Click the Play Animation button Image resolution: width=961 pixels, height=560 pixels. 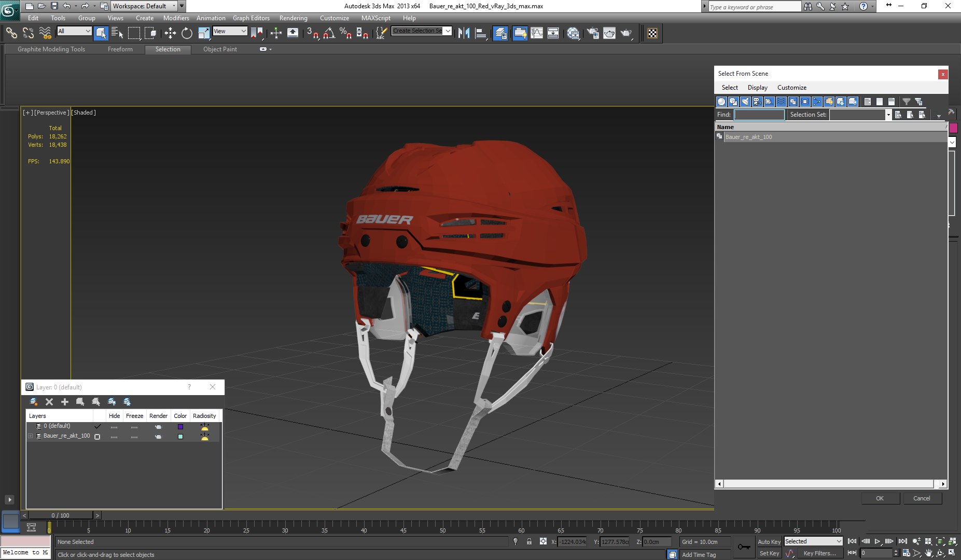click(877, 541)
